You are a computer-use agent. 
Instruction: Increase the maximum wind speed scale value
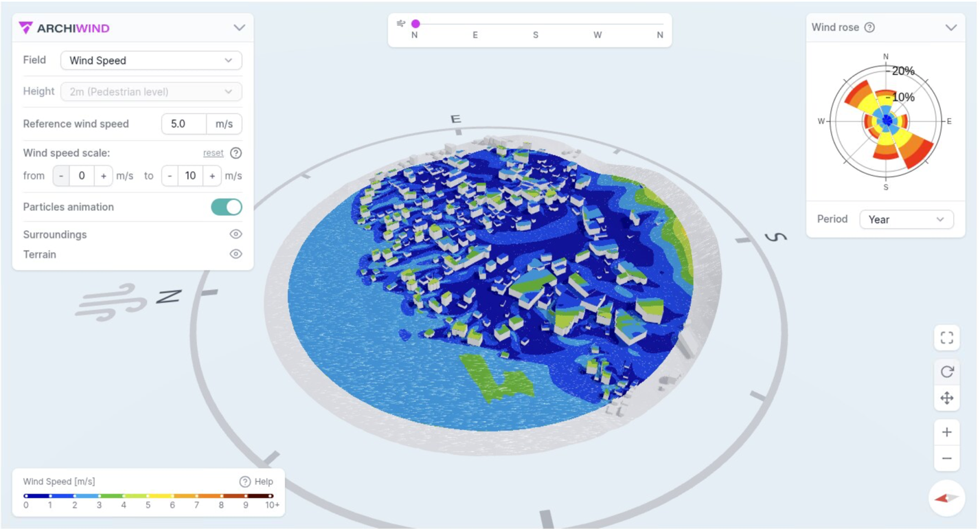[212, 176]
